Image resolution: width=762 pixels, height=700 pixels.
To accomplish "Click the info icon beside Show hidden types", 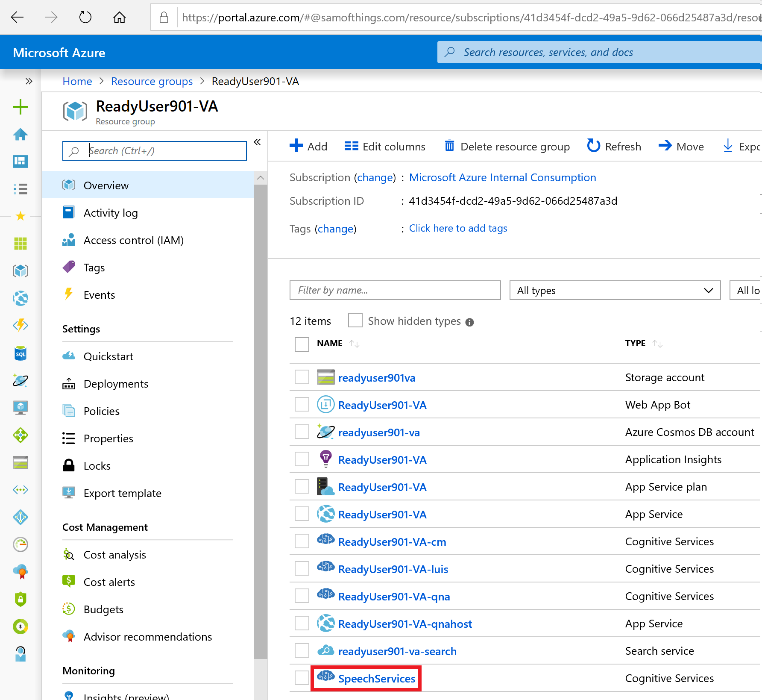I will click(x=469, y=322).
